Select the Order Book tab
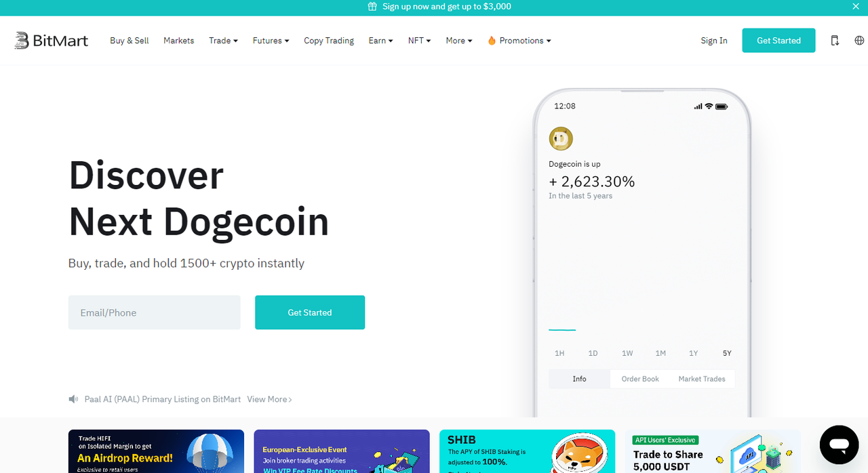The image size is (868, 473). [640, 379]
